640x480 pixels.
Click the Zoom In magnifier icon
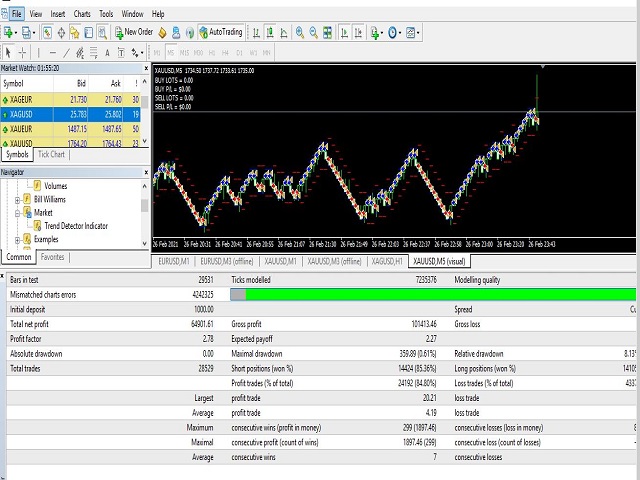point(300,32)
